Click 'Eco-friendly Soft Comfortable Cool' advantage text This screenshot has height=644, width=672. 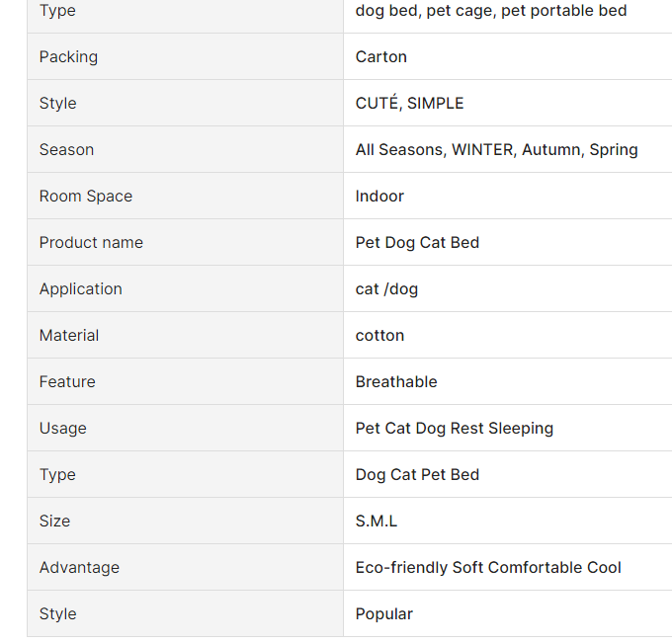pos(488,567)
